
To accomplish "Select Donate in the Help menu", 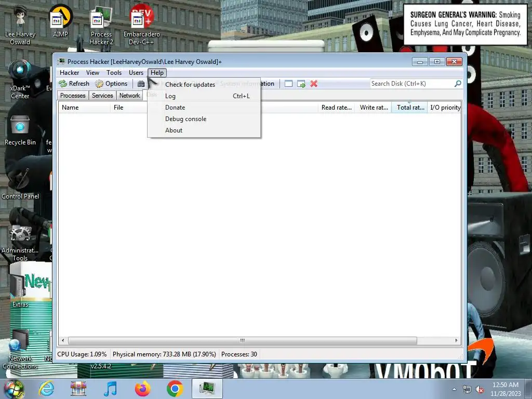I will 204,107.
